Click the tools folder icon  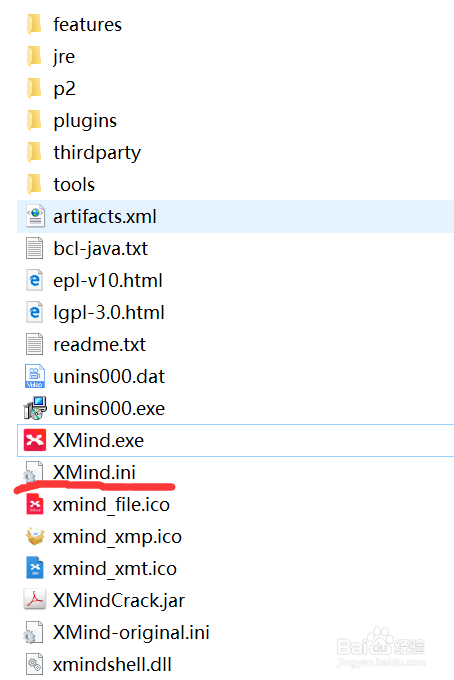coord(34,185)
